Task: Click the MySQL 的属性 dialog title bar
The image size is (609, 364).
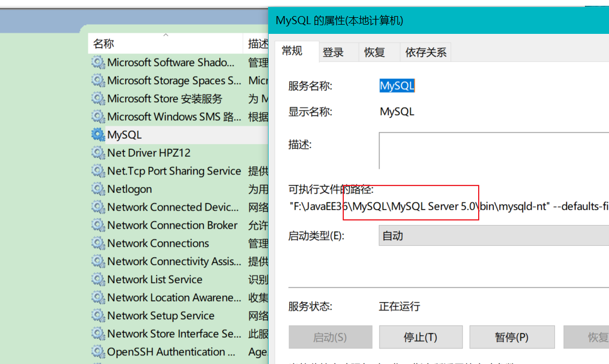Action: 439,20
